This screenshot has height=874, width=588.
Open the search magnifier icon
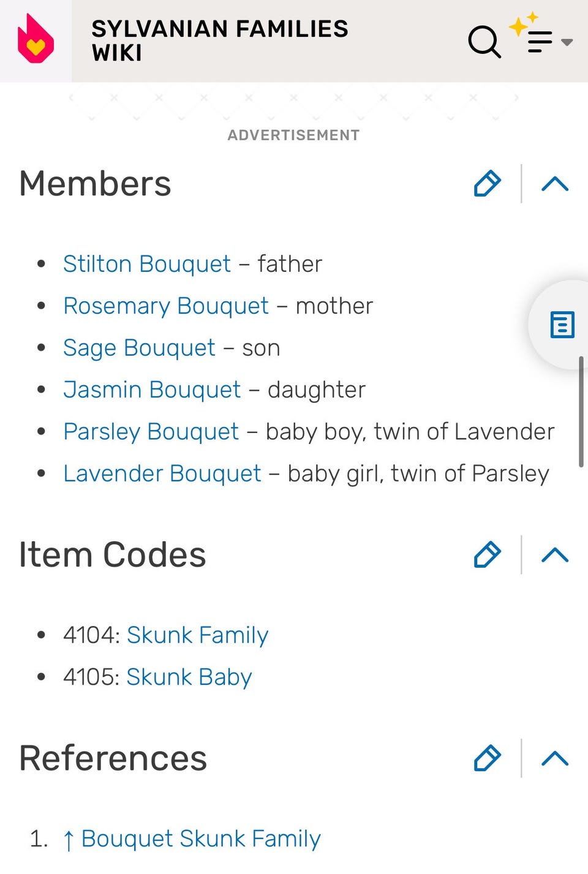pos(484,42)
